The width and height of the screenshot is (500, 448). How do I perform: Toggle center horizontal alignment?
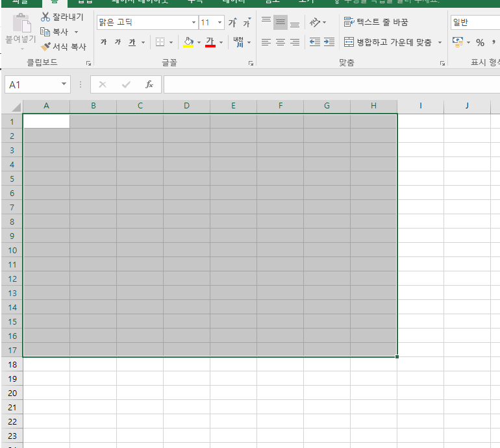click(281, 42)
